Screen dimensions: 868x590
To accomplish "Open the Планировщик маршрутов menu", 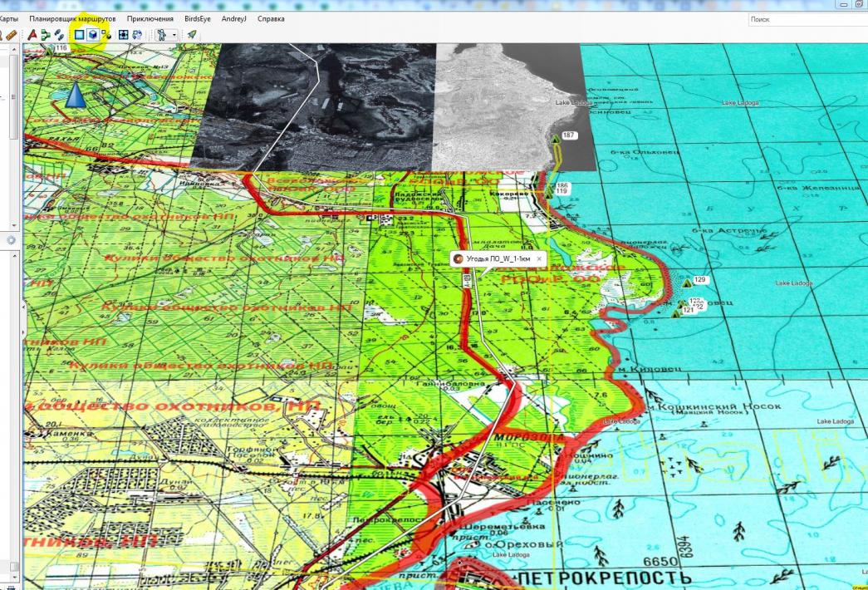I will click(72, 18).
